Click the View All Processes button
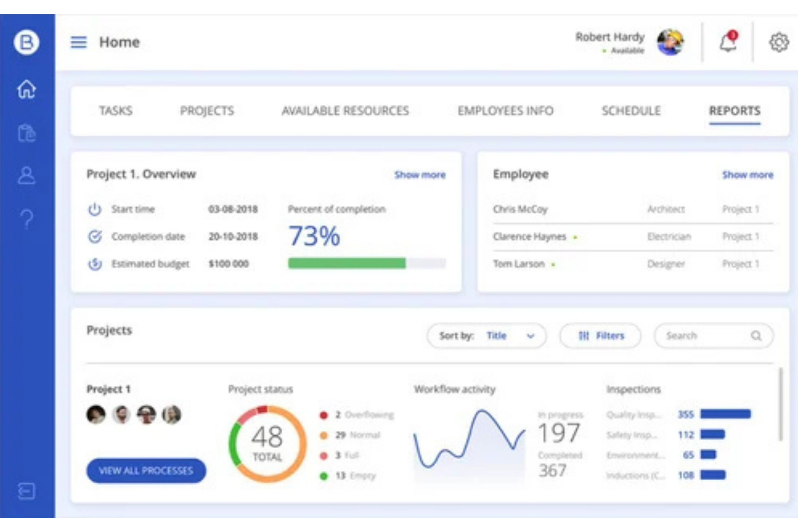 [x=146, y=471]
